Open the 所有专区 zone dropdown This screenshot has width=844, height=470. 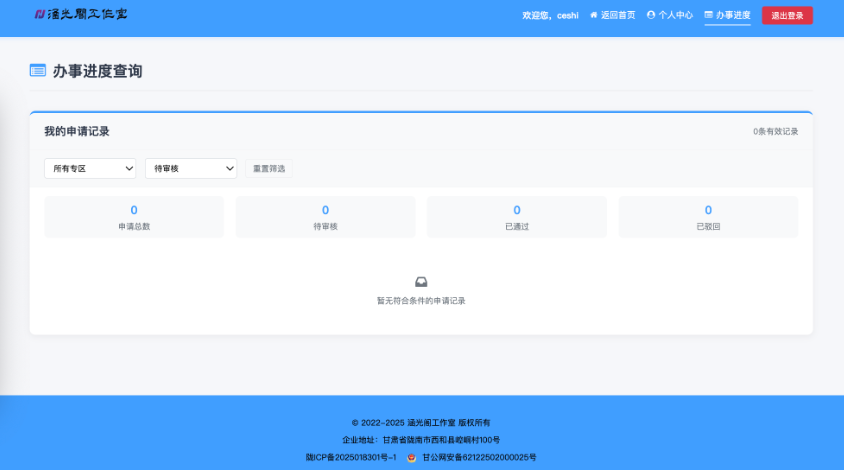(90, 169)
